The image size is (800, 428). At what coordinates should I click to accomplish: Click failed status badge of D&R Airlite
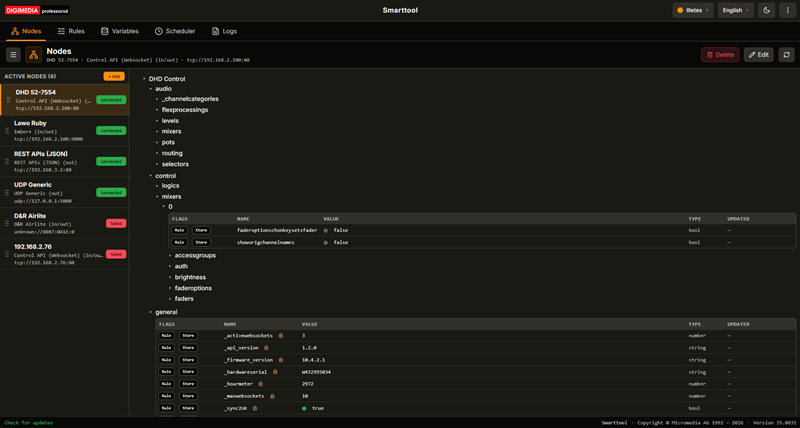[116, 223]
